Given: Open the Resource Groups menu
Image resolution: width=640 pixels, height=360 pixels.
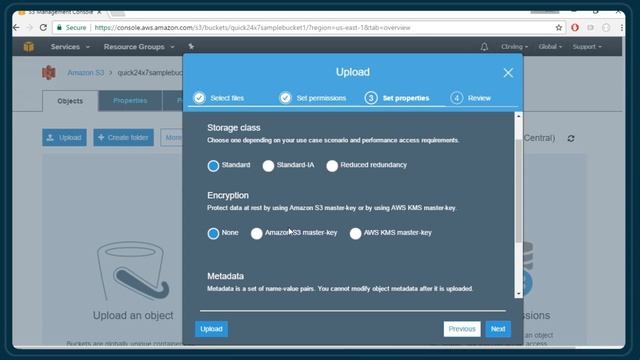Looking at the screenshot, I should [x=139, y=47].
